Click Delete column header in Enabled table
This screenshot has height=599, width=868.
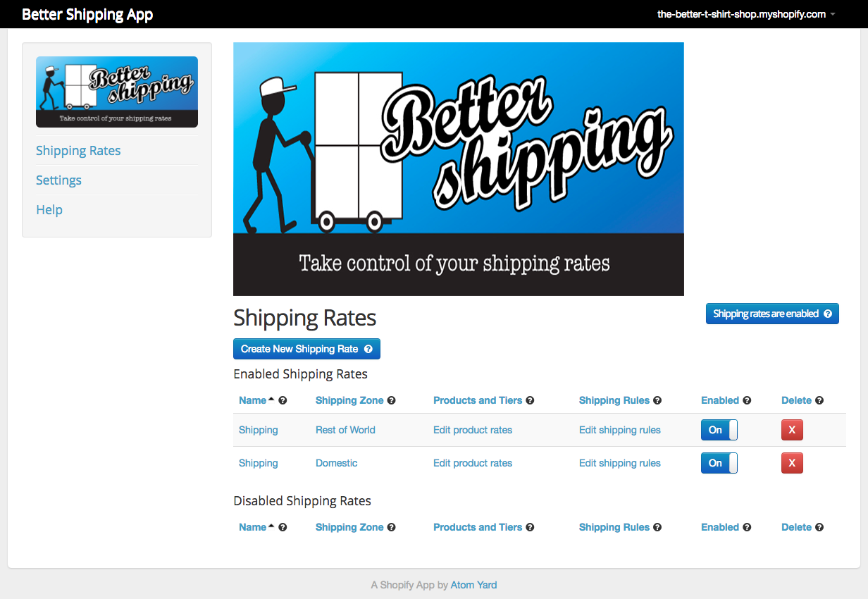point(796,400)
